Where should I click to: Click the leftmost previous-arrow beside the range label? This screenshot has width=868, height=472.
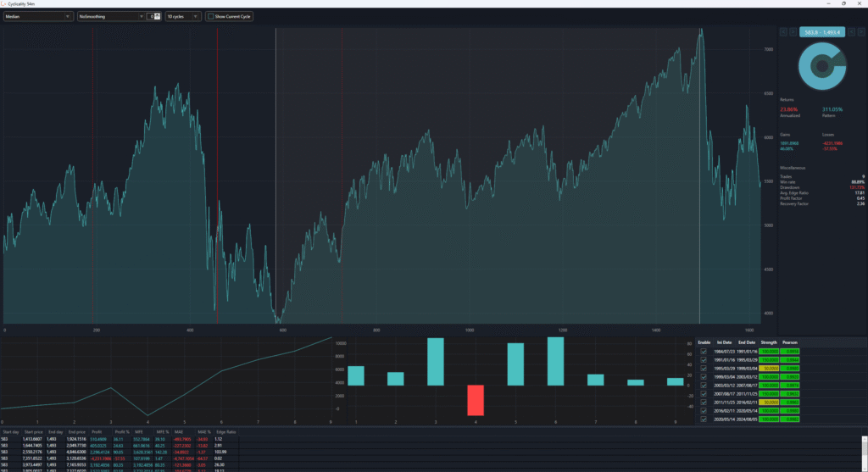coord(783,32)
